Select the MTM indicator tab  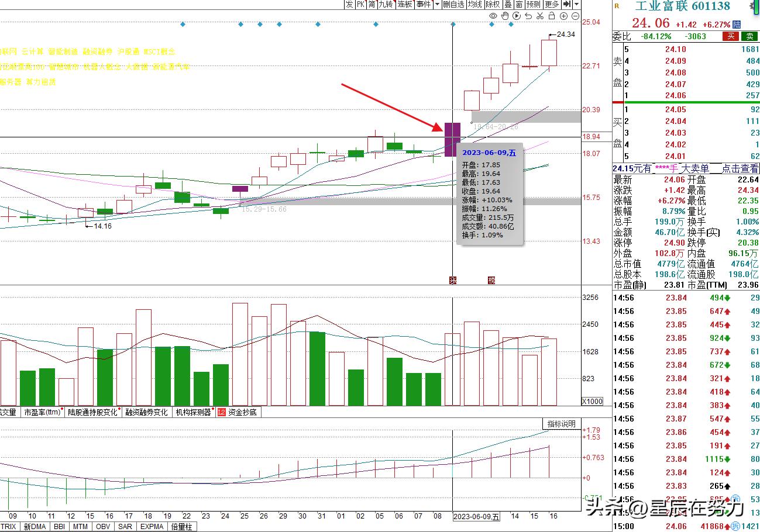pos(81,527)
